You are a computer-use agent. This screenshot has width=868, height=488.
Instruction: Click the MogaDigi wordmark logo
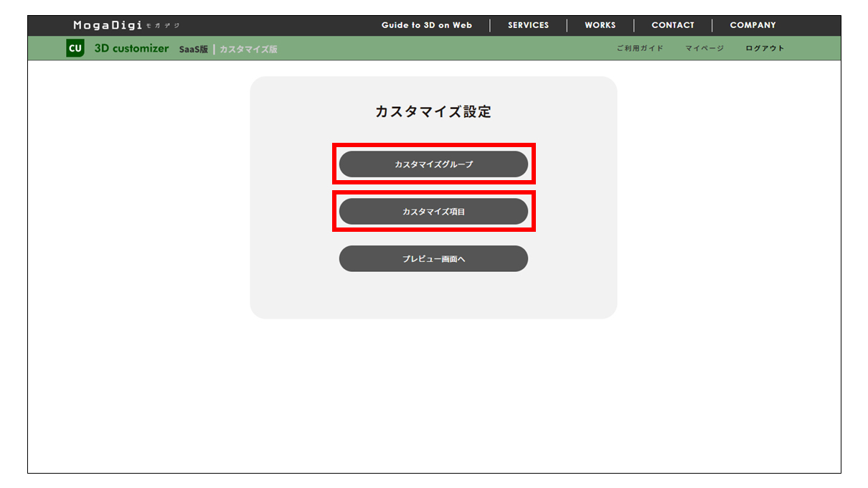pyautogui.click(x=108, y=25)
